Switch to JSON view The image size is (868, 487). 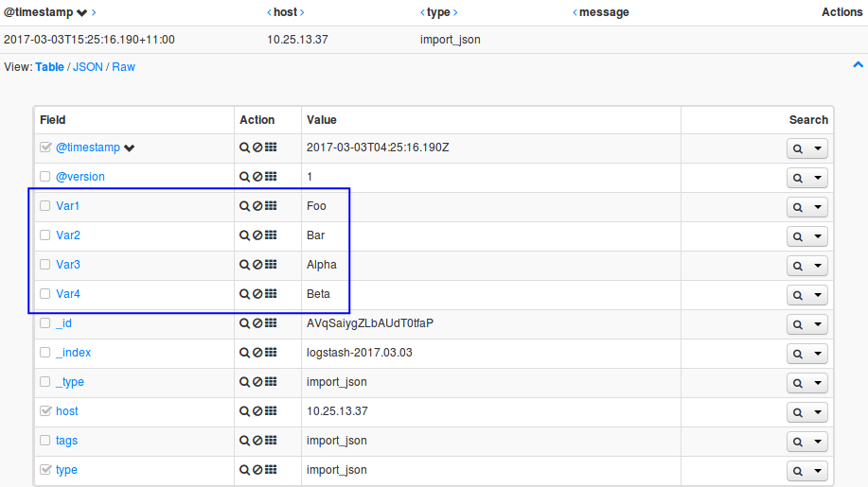(88, 67)
